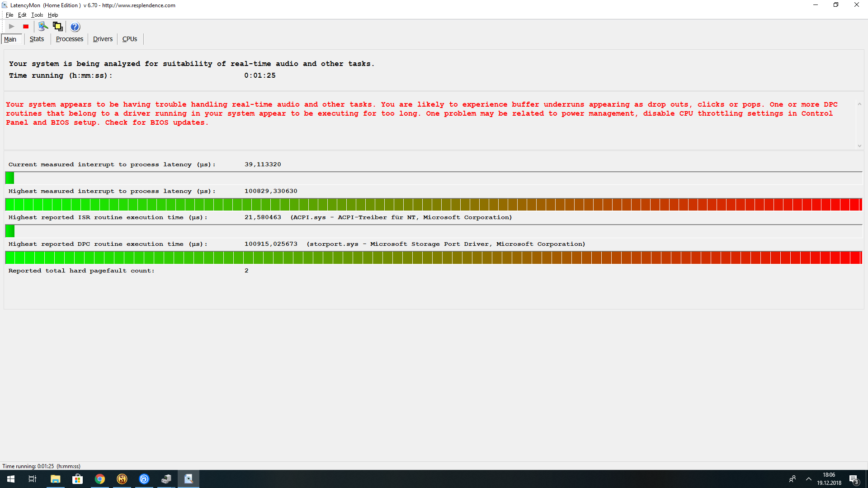Open Microsoft Store from the taskbar
868x488 pixels.
coord(77,479)
